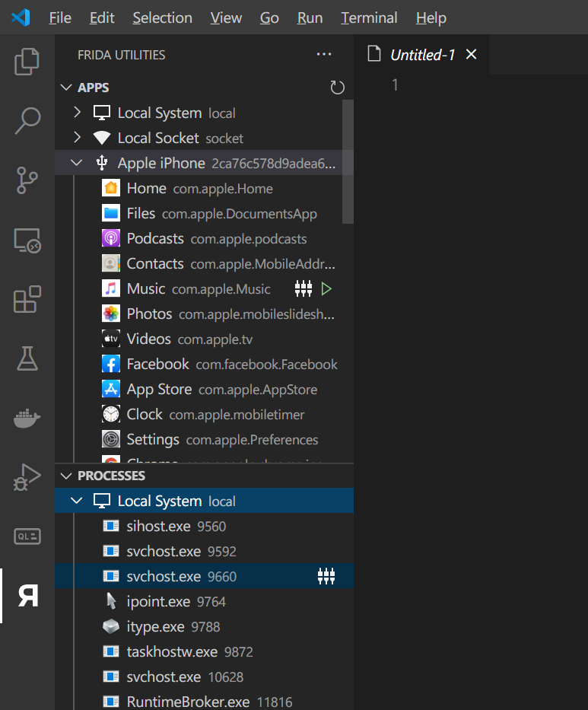This screenshot has height=710, width=588.
Task: Click Podcasts app icon
Action: tap(111, 238)
